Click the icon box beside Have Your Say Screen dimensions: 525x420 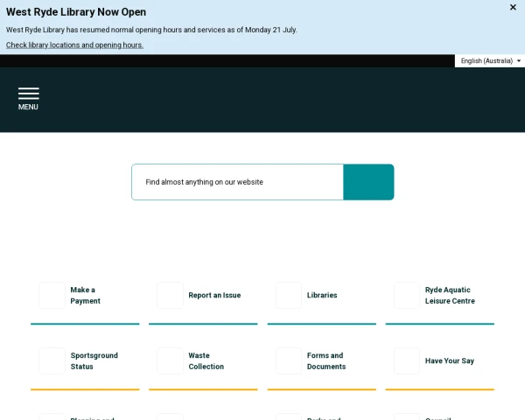(x=407, y=360)
